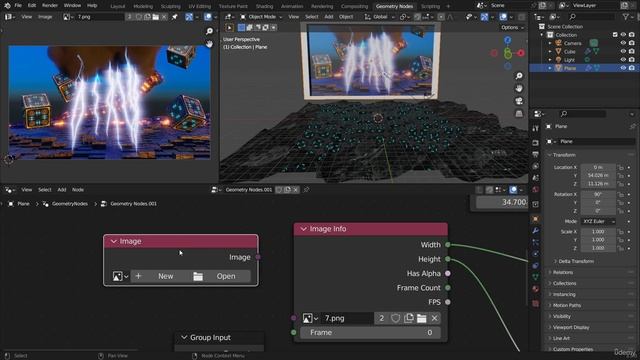640x360 pixels.
Task: Switch to the Shading workspace tab
Action: coord(264,6)
